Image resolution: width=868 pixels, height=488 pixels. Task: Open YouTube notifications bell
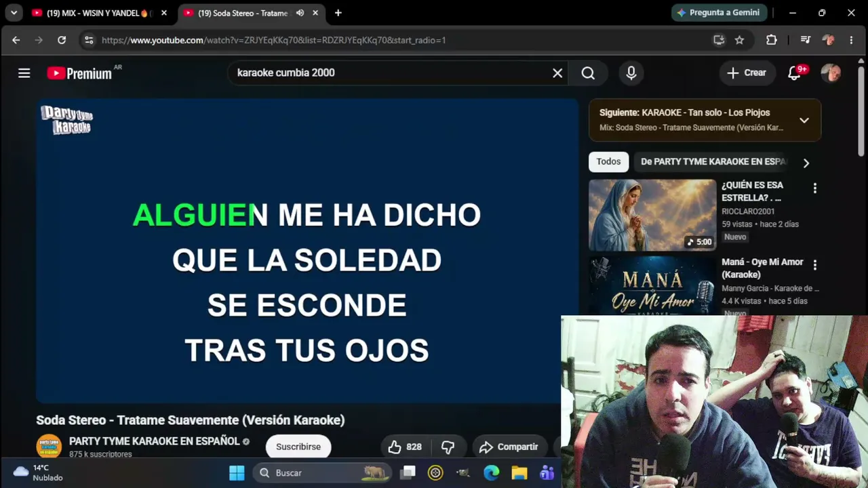pyautogui.click(x=794, y=73)
